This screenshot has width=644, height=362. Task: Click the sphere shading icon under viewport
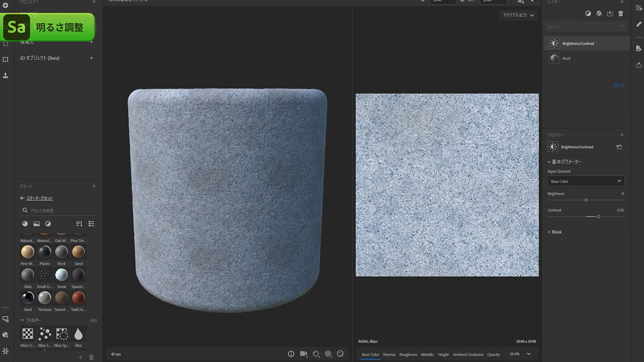point(340,354)
